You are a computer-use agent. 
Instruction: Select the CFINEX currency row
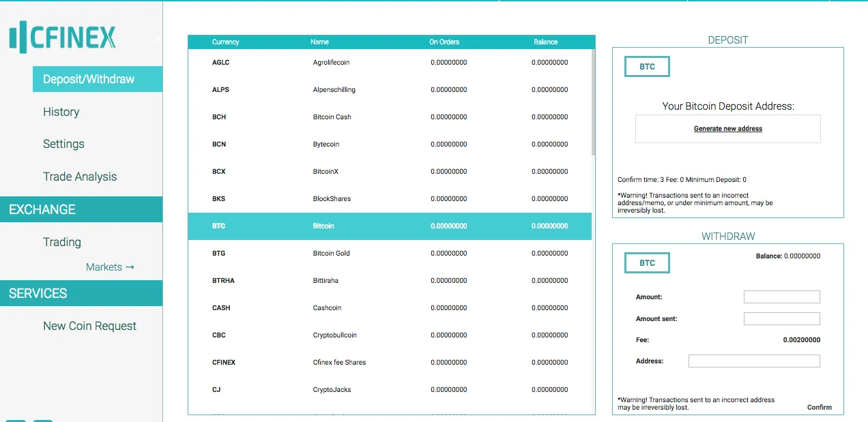(x=390, y=363)
